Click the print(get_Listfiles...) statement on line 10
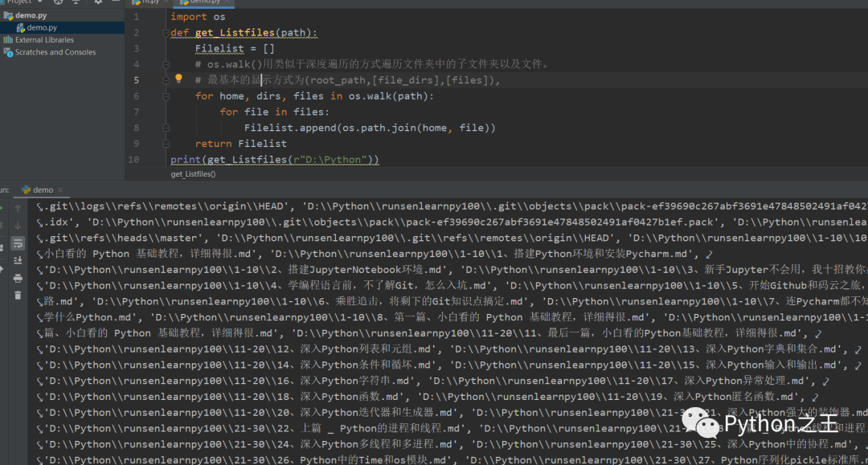Screen dimensions: 868x465 (x=275, y=160)
